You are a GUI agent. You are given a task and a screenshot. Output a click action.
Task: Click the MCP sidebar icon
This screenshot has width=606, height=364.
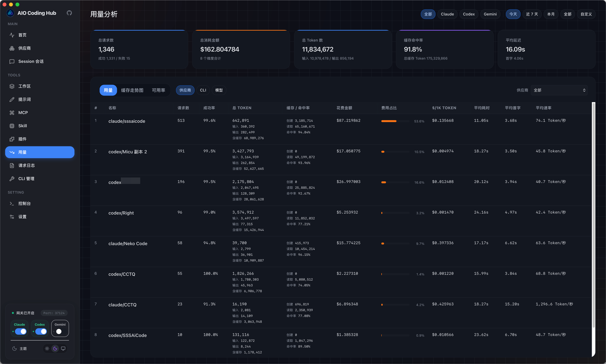pyautogui.click(x=12, y=113)
